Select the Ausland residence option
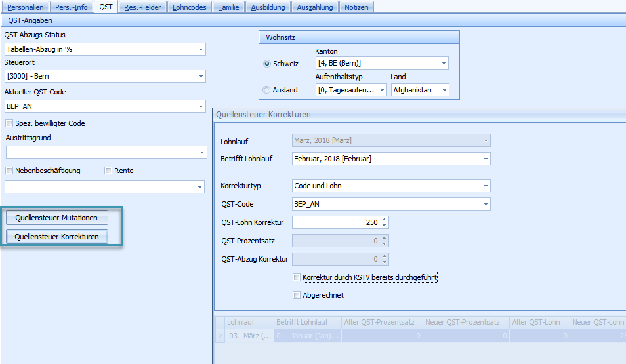Viewport: 626px width, 364px height. (x=267, y=90)
